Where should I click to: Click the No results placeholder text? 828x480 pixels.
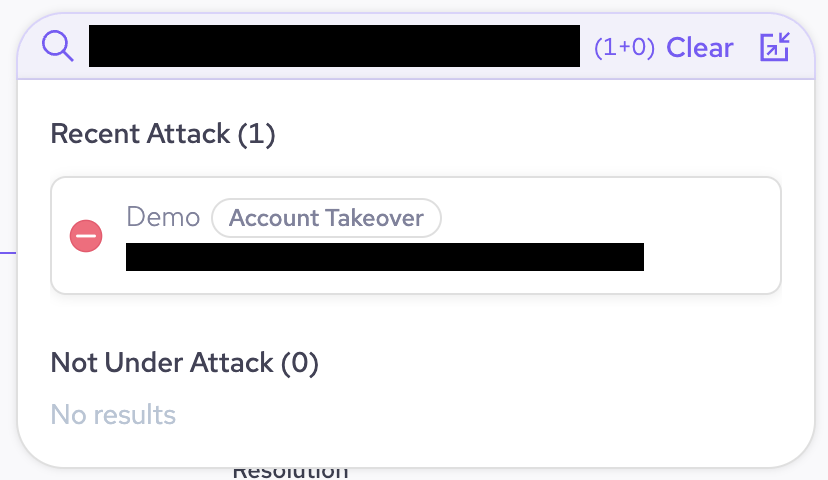(x=113, y=414)
